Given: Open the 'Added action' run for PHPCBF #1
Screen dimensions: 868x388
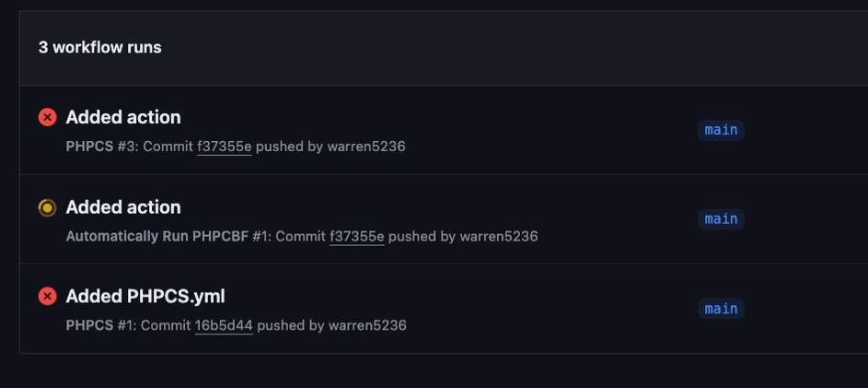Looking at the screenshot, I should pos(123,207).
